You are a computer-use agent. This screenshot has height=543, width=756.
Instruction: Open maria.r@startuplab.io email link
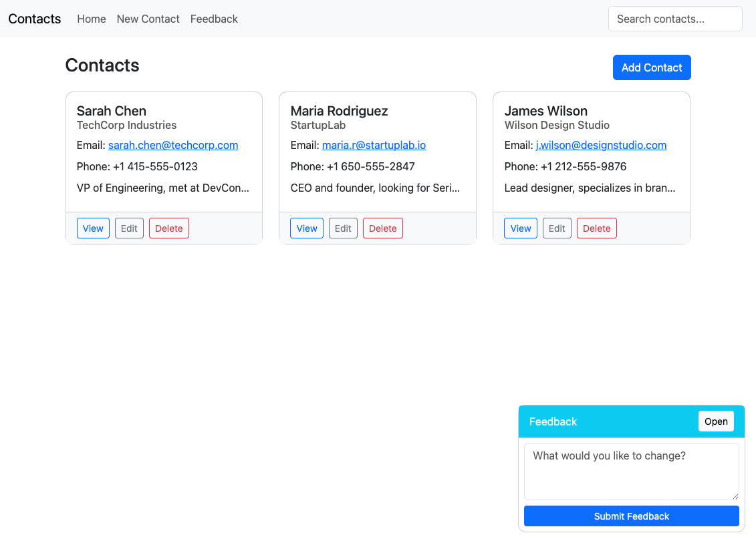[x=374, y=146]
